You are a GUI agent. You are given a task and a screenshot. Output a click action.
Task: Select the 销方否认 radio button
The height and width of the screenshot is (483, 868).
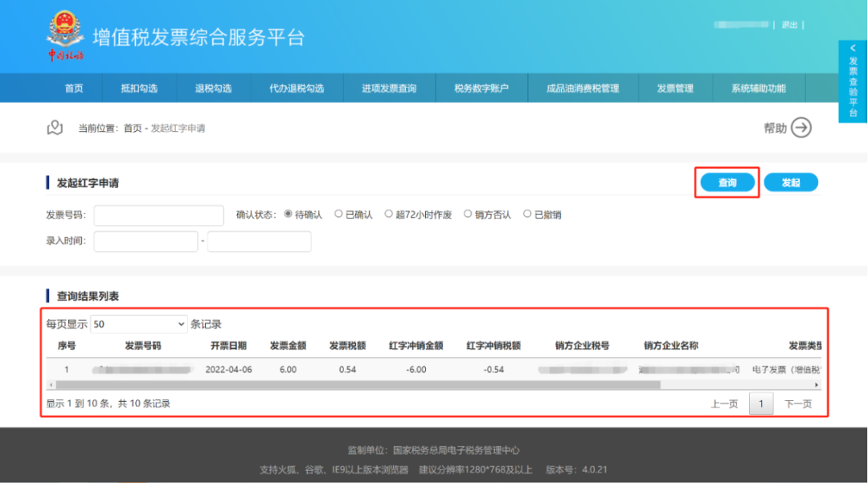point(468,215)
